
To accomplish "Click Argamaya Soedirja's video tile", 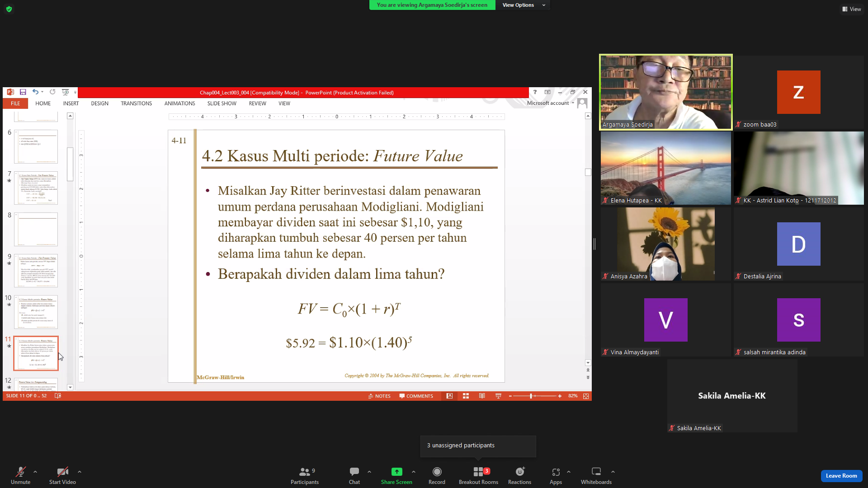I will point(666,92).
